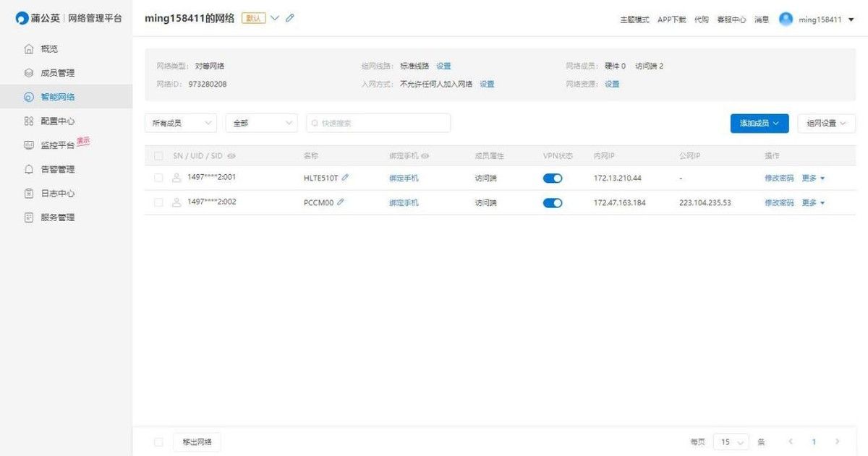Navigate to 配置中心 in sidebar
Viewport: 868px width, 456px height.
[57, 121]
